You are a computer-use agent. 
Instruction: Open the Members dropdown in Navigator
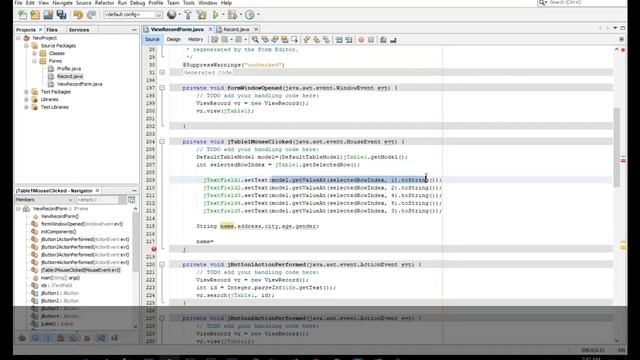point(44,200)
